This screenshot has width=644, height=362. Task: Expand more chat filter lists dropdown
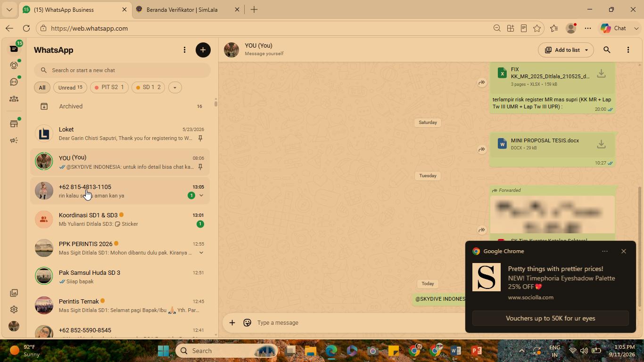click(175, 87)
